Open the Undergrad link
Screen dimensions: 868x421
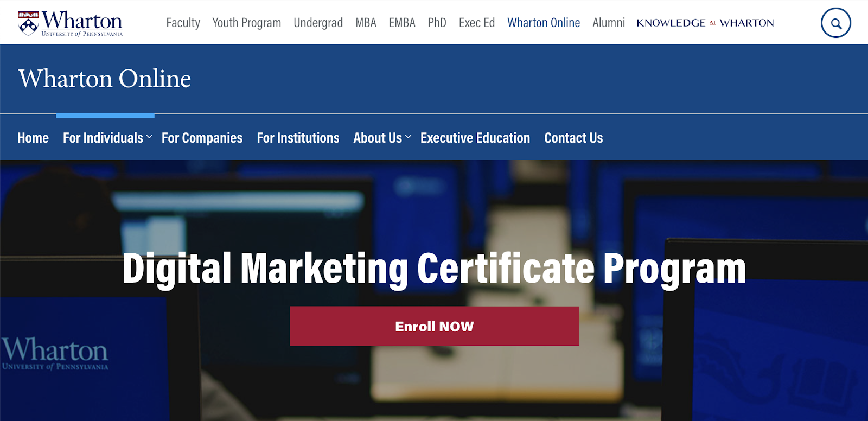click(x=318, y=23)
